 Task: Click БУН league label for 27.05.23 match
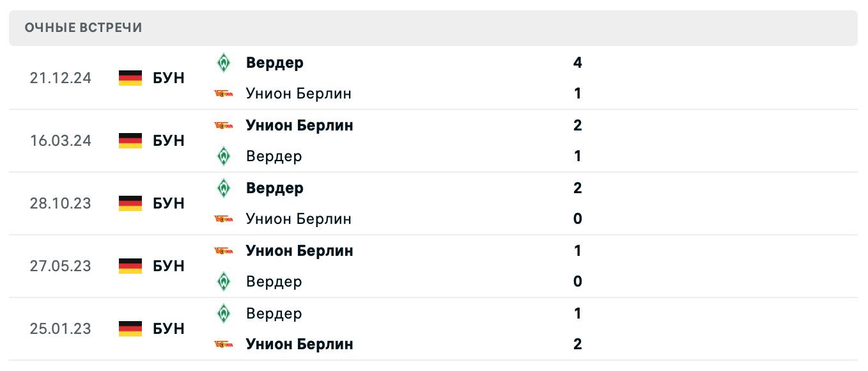click(x=169, y=266)
